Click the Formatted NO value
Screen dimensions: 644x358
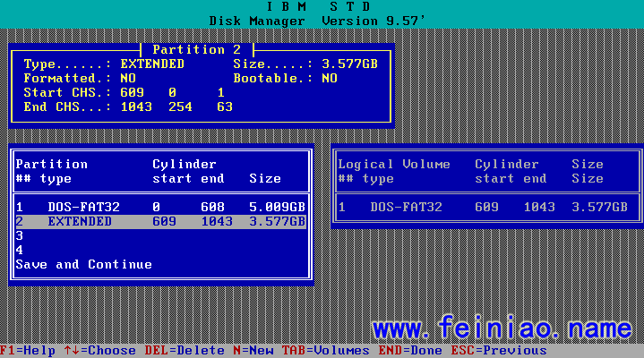(128, 79)
